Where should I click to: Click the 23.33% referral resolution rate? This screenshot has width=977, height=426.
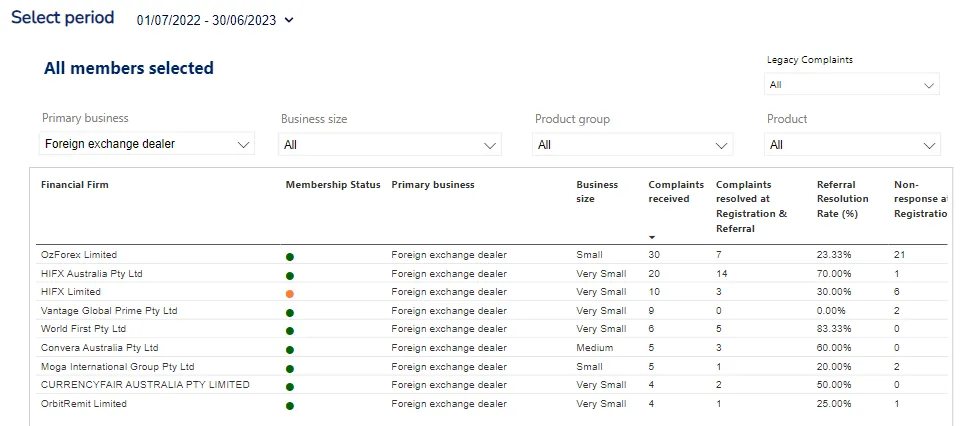tap(834, 255)
